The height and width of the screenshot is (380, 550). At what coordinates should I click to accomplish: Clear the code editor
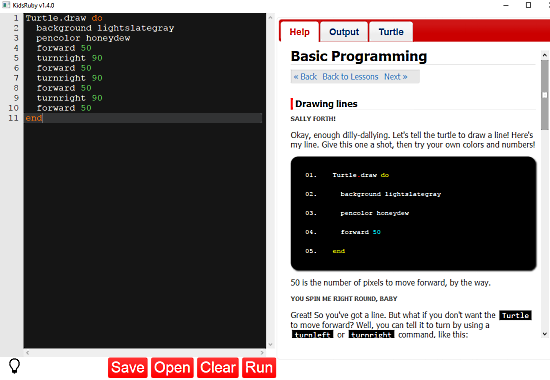pos(218,368)
